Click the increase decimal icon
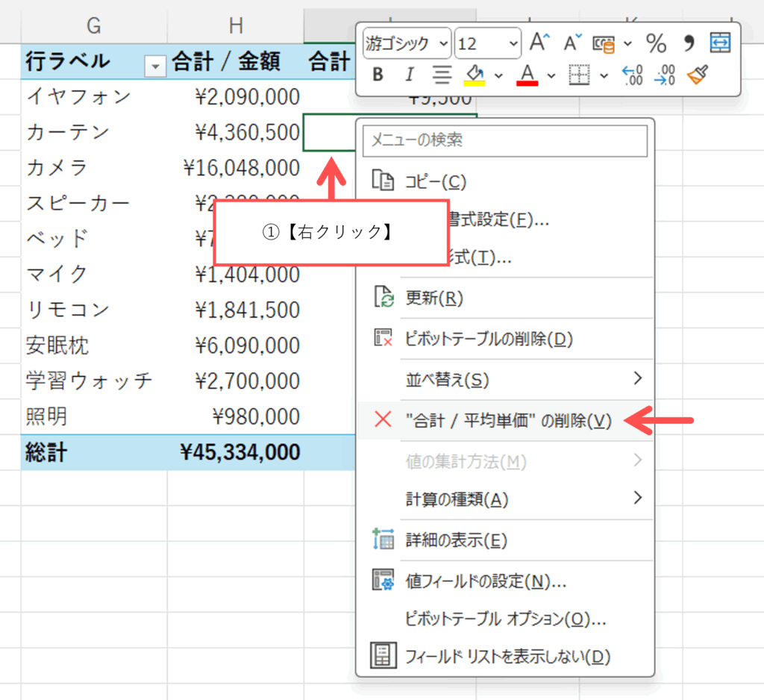This screenshot has width=764, height=700. click(x=632, y=75)
